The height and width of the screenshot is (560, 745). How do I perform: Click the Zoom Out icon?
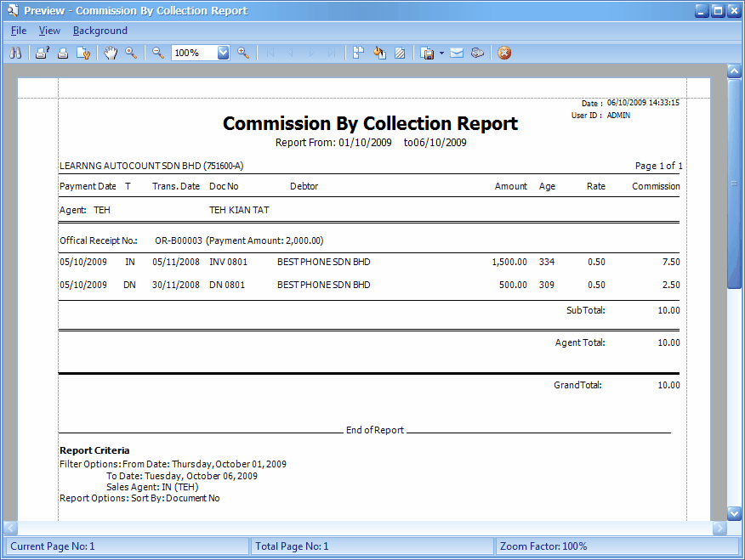tap(157, 53)
